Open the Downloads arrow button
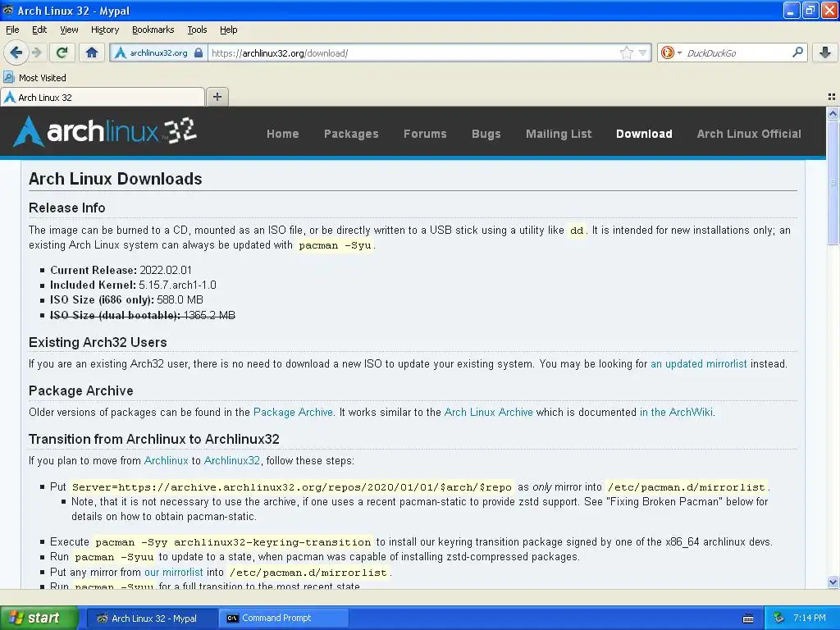Viewport: 840px width, 630px height. (825, 52)
